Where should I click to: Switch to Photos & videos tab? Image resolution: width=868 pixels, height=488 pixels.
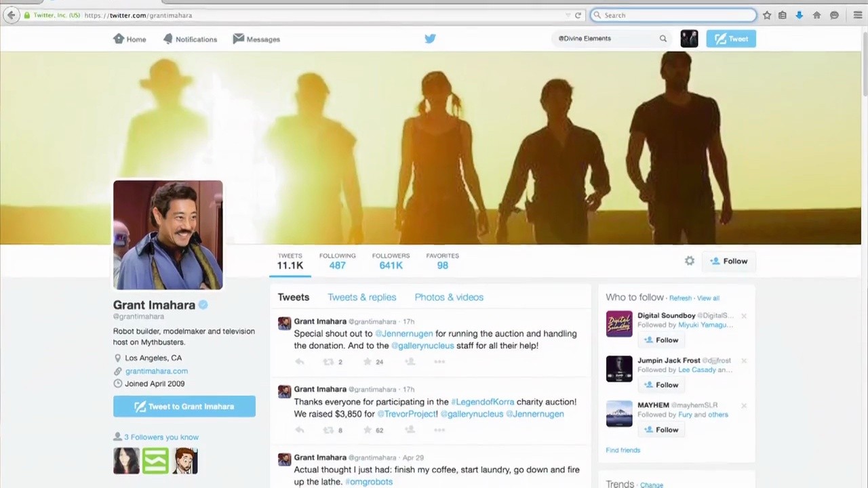coord(449,297)
